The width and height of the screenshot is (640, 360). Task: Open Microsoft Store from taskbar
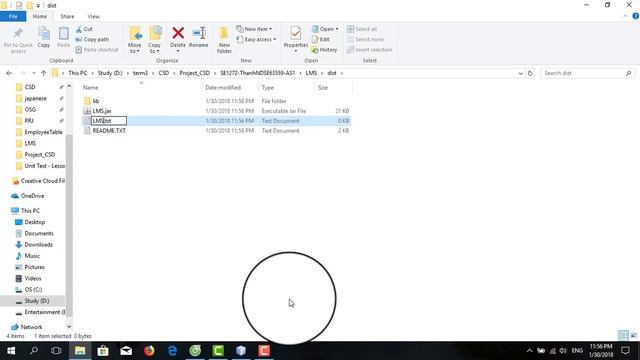pyautogui.click(x=103, y=351)
